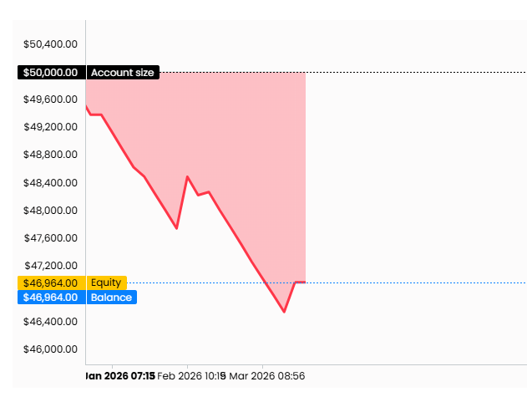This screenshot has height=397, width=532.
Task: Click the $48,800.00 axis label
Action: pos(50,155)
